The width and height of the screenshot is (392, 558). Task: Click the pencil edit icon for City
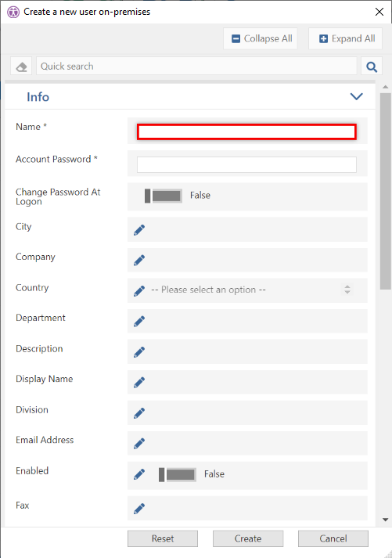pyautogui.click(x=139, y=230)
